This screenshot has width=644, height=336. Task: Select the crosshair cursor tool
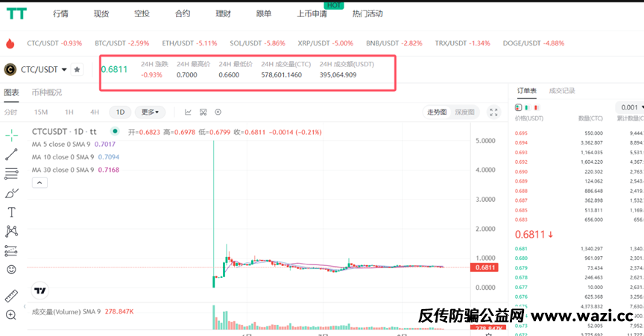[11, 135]
